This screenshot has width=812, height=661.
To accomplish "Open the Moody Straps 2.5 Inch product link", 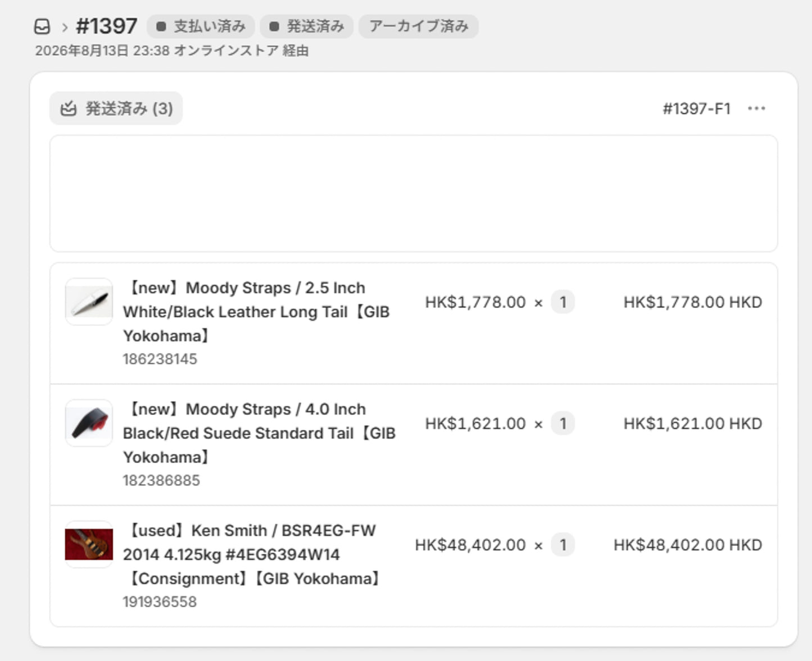I will point(256,312).
